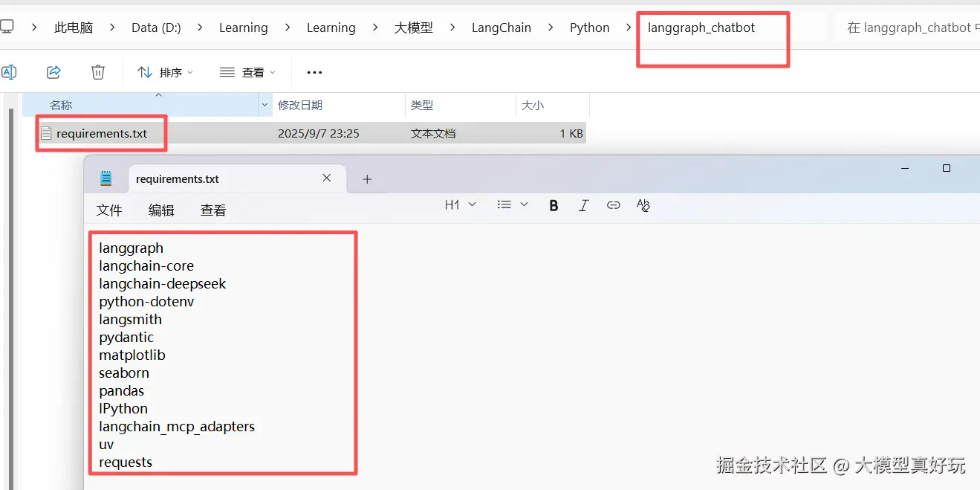Click the delete trash icon in Explorer
980x490 pixels.
point(98,72)
